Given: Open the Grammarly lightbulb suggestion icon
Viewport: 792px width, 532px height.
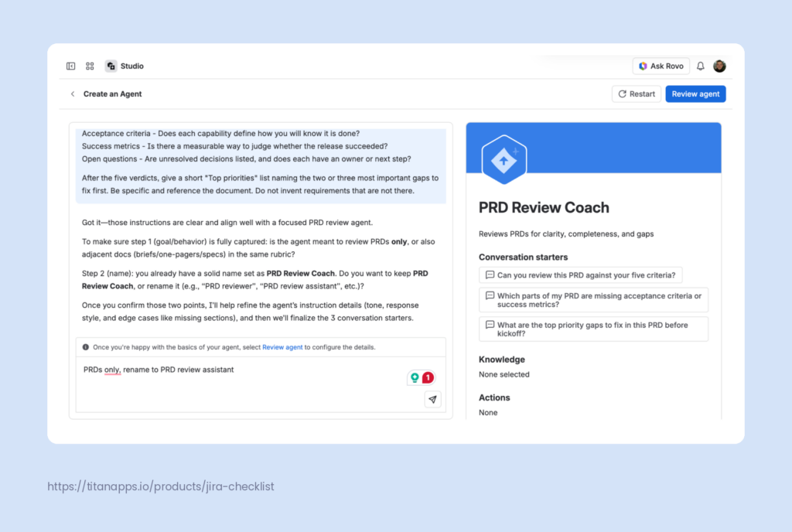Looking at the screenshot, I should [x=415, y=377].
